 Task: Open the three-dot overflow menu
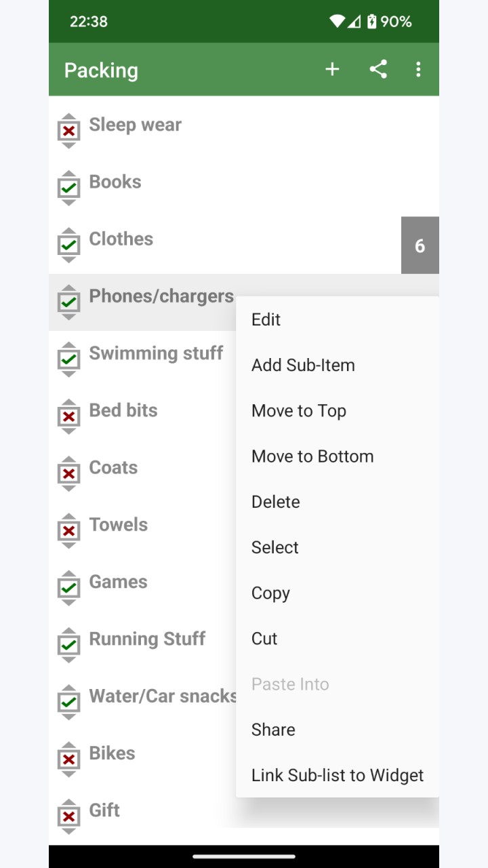pyautogui.click(x=418, y=69)
